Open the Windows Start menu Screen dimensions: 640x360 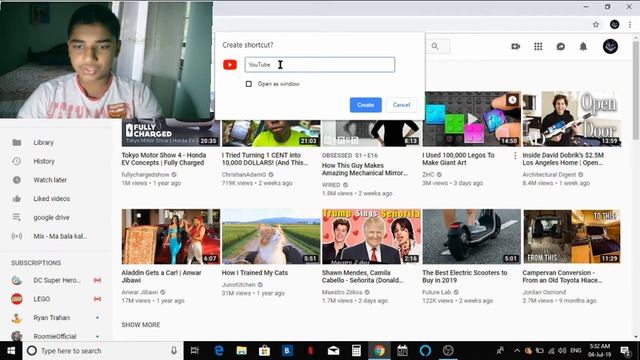(x=11, y=351)
